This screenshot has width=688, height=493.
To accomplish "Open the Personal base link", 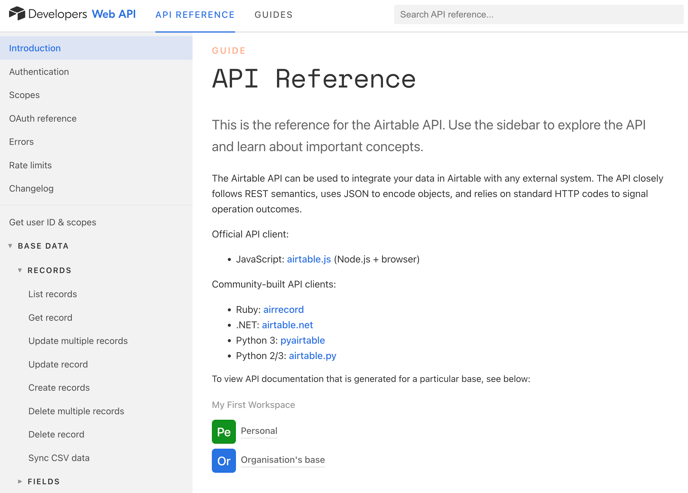I will (259, 431).
